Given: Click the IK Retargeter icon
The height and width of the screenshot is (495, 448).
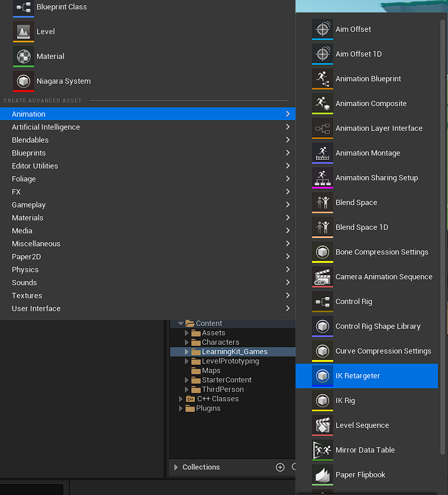Looking at the screenshot, I should (322, 376).
